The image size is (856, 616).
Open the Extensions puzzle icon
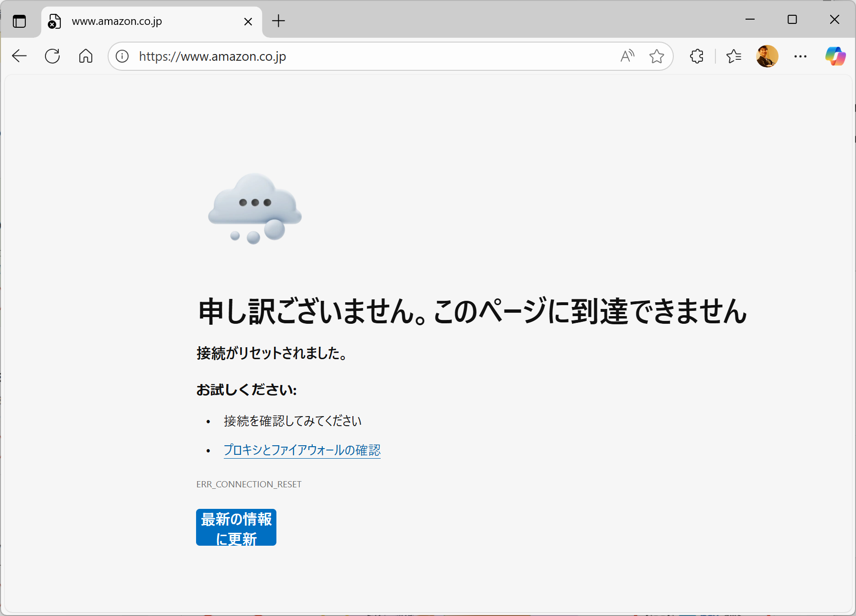(x=697, y=56)
